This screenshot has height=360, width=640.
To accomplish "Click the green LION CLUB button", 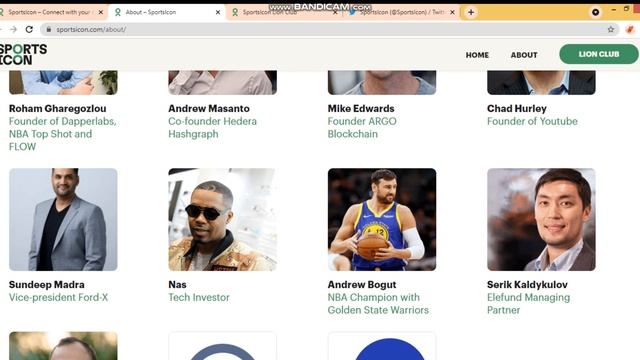I will pos(599,54).
